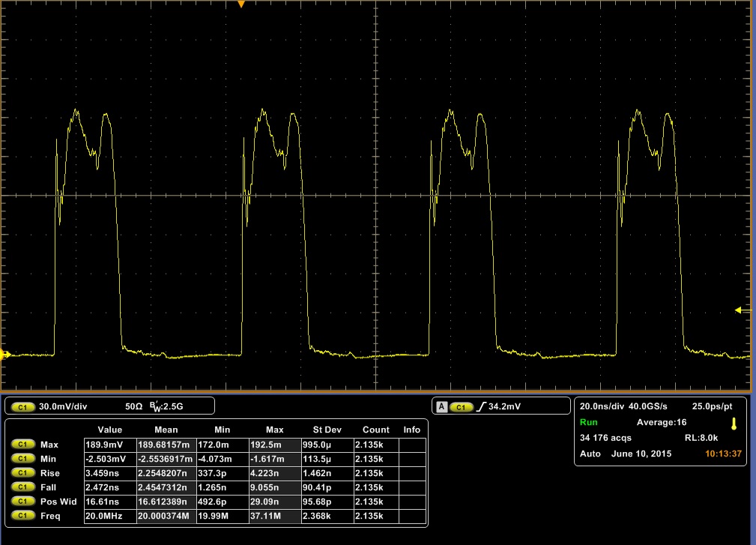Click the C1 ground reference marker at left

coord(4,355)
